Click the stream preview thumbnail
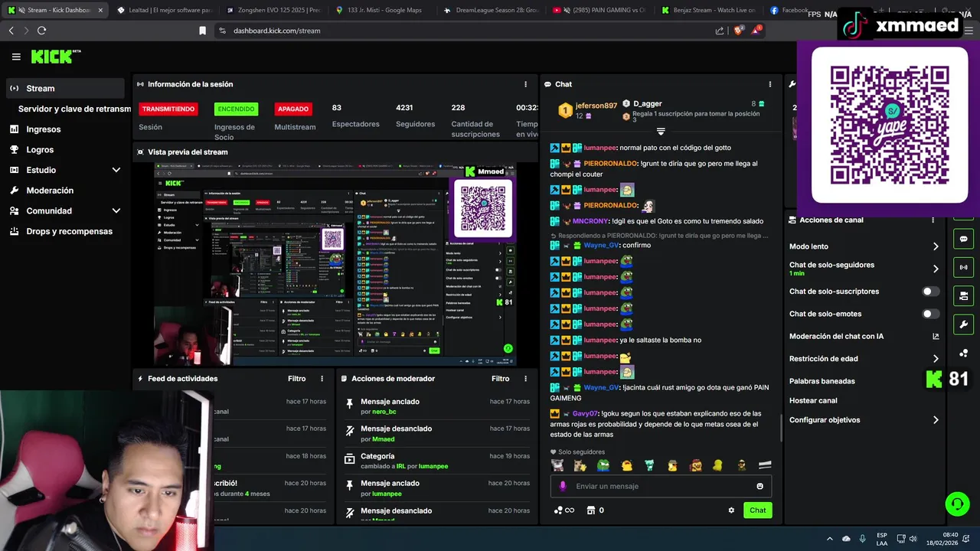The height and width of the screenshot is (551, 980). tap(335, 265)
